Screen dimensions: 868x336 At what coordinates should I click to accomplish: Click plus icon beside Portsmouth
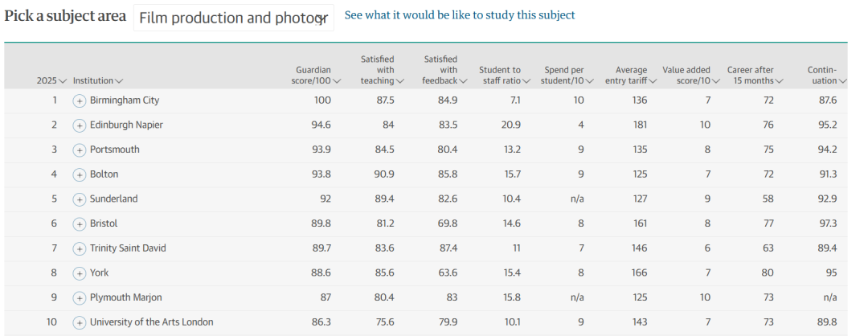coord(79,150)
